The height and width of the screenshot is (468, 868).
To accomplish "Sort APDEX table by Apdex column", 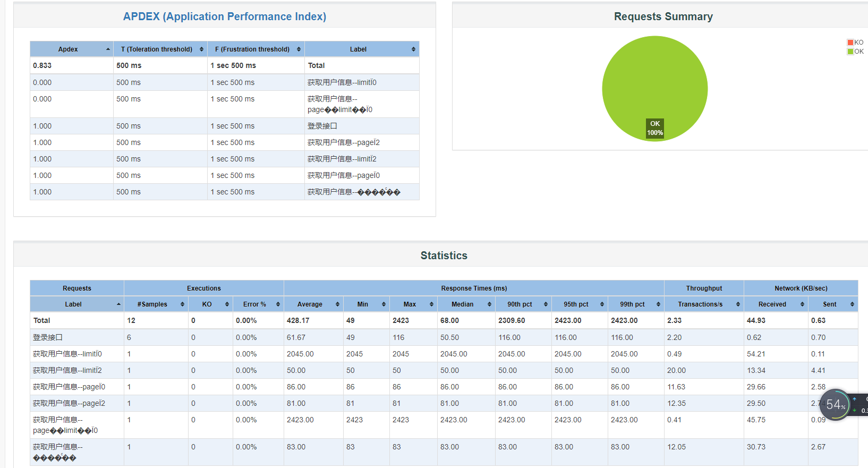I will (71, 49).
